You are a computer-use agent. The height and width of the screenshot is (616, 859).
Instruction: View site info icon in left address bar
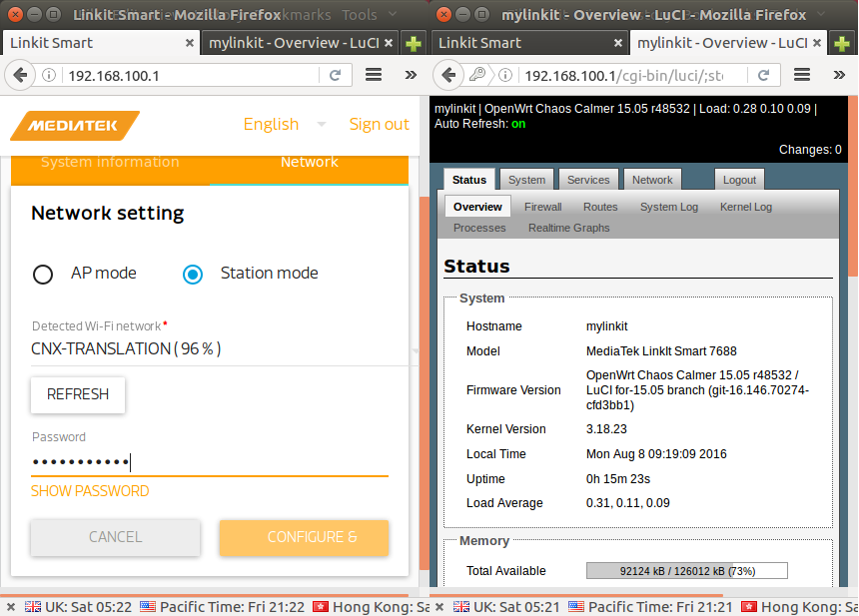coord(49,75)
